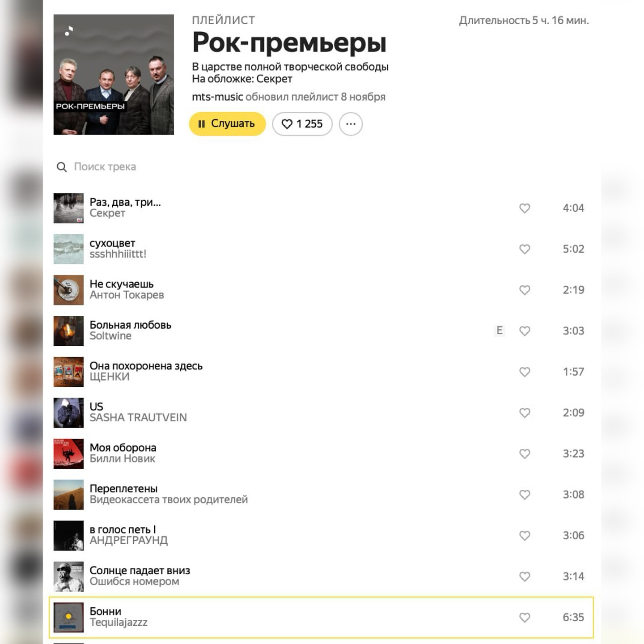Favorite the track Она похоронена здесь
This screenshot has height=644, width=644.
525,372
